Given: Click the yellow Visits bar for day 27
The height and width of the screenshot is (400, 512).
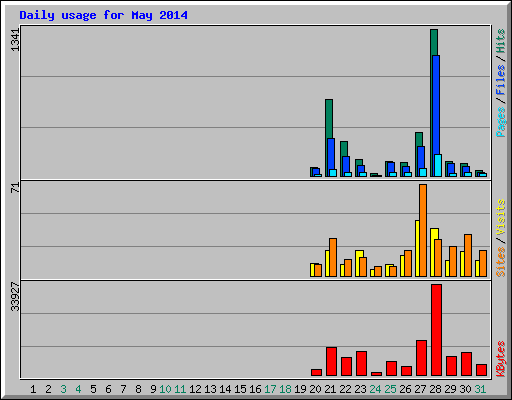Looking at the screenshot, I should (x=417, y=248).
